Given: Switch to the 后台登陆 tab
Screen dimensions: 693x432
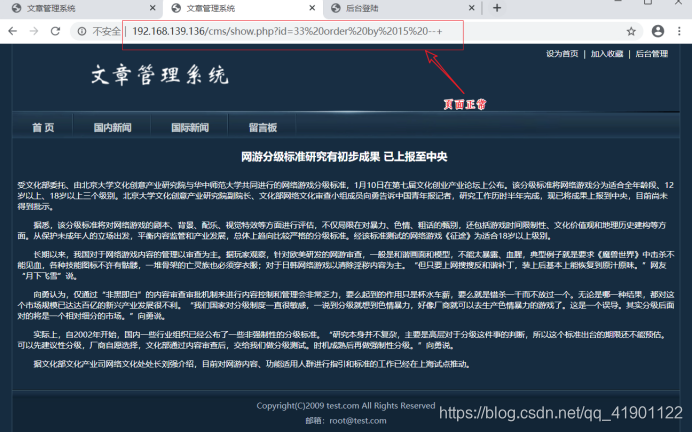Looking at the screenshot, I should [402, 8].
